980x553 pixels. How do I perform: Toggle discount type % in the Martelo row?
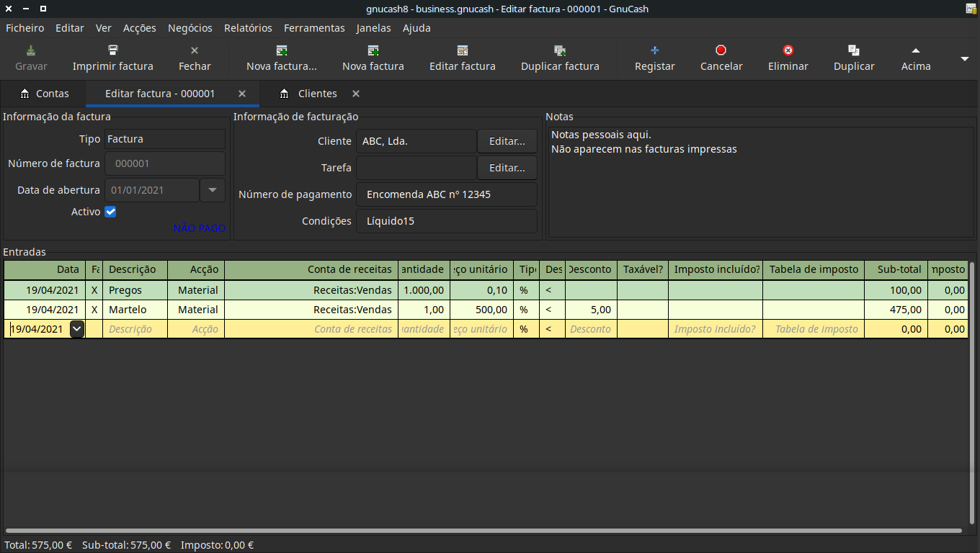[x=526, y=310]
